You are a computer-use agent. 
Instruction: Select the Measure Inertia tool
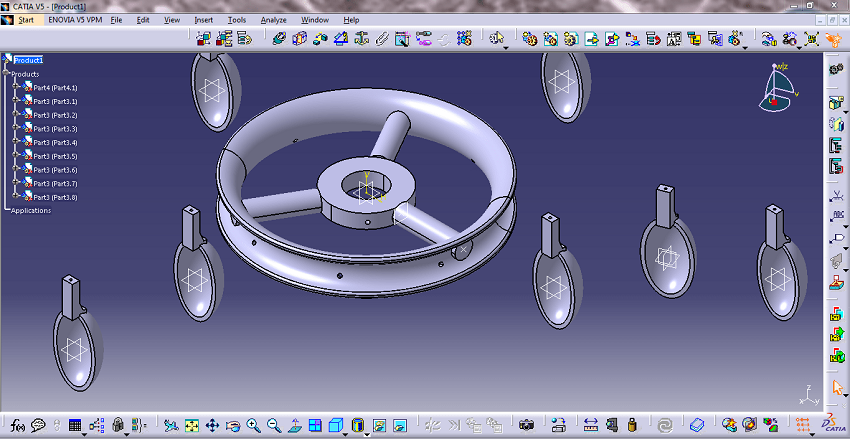[632, 424]
